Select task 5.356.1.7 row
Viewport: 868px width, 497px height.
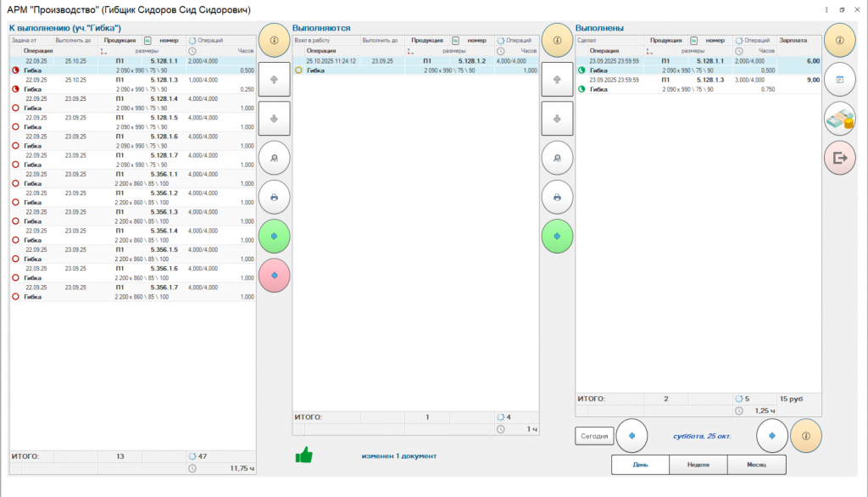[133, 292]
